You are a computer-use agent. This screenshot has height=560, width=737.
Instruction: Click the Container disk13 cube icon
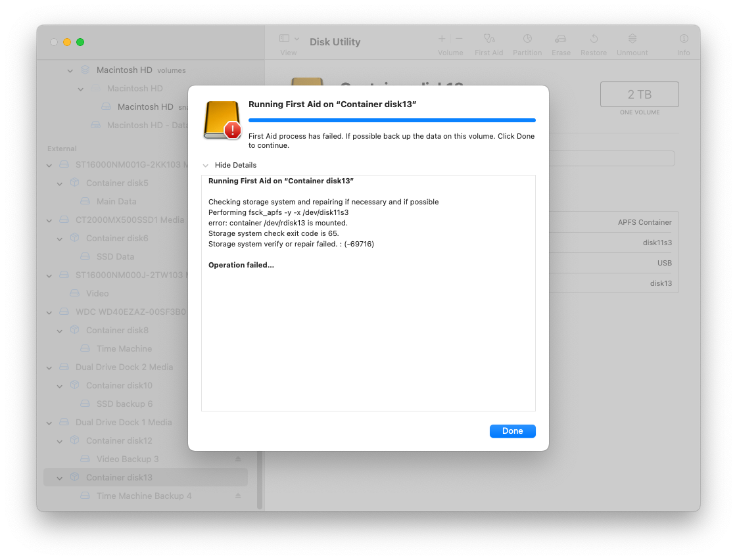coord(75,477)
